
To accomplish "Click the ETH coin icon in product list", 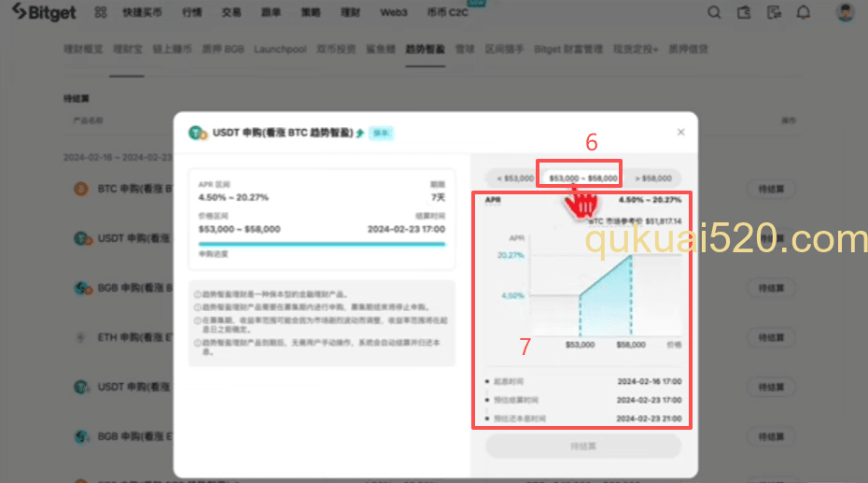I will coord(81,337).
